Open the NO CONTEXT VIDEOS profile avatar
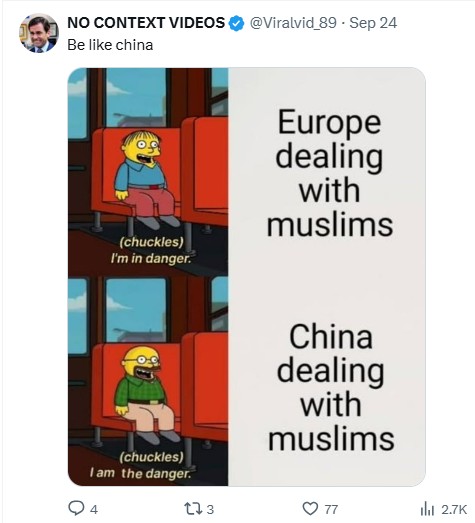475x523 pixels. (39, 33)
